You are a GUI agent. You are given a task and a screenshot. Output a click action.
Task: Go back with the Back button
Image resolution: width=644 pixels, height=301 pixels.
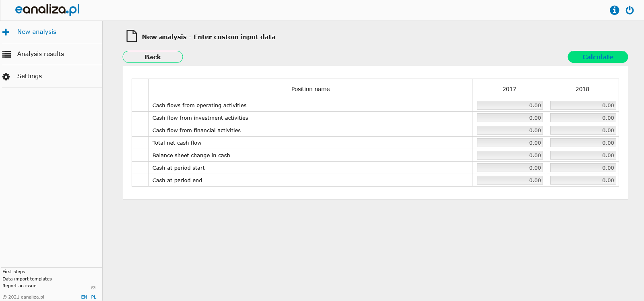coord(153,57)
